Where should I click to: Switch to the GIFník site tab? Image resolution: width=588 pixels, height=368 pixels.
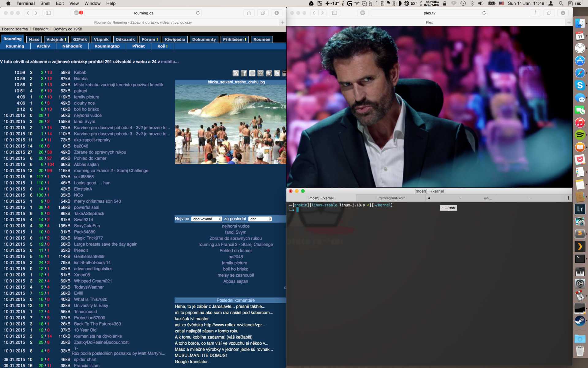(x=80, y=39)
